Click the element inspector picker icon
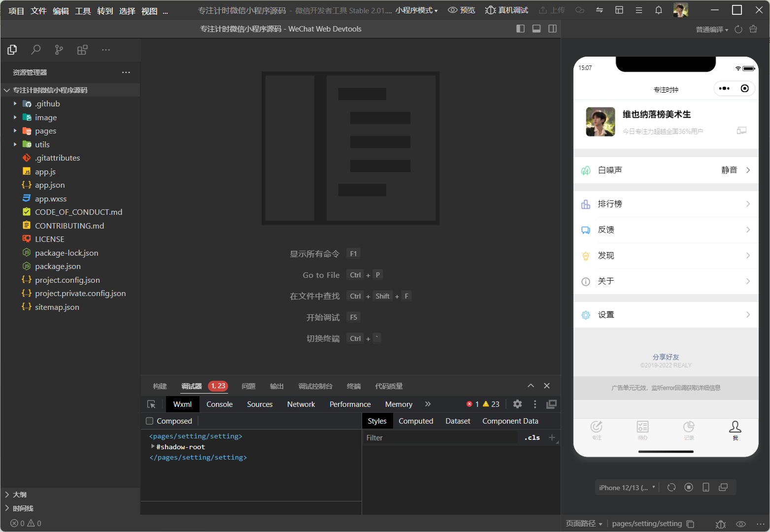This screenshot has height=532, width=770. [x=152, y=404]
